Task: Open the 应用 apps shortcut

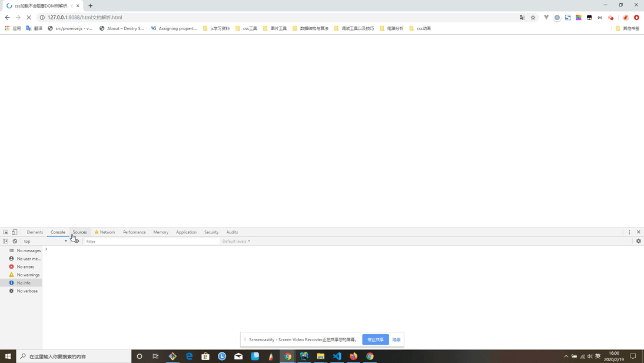Action: (x=13, y=28)
